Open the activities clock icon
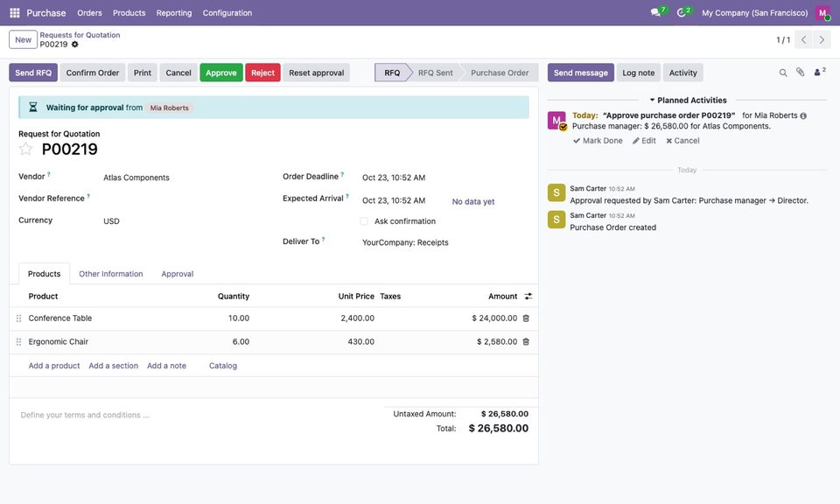The height and width of the screenshot is (504, 840). (682, 12)
